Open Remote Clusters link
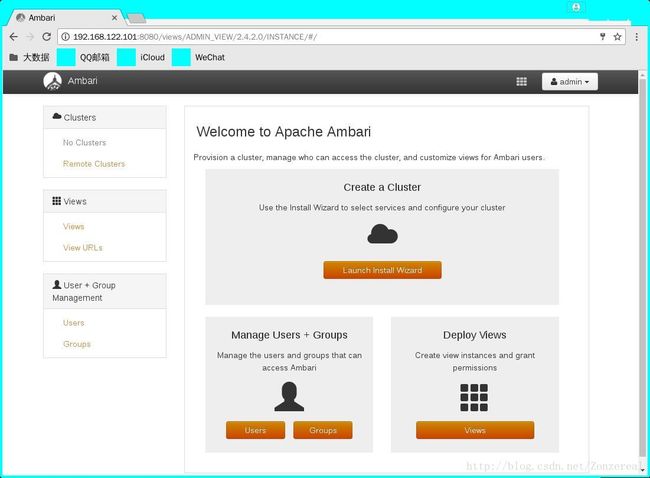The height and width of the screenshot is (478, 650). tap(94, 164)
